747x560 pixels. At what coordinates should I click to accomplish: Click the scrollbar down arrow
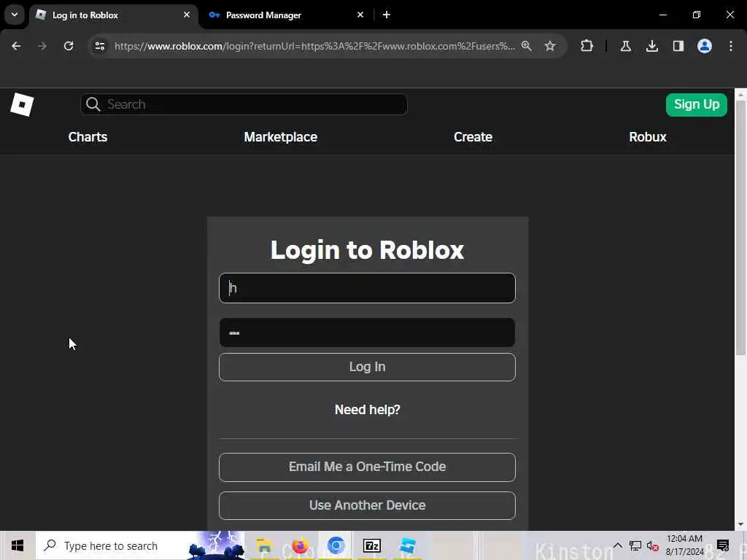tap(740, 524)
